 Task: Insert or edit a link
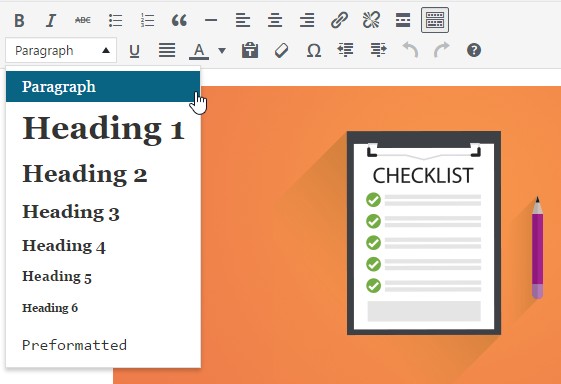click(339, 20)
